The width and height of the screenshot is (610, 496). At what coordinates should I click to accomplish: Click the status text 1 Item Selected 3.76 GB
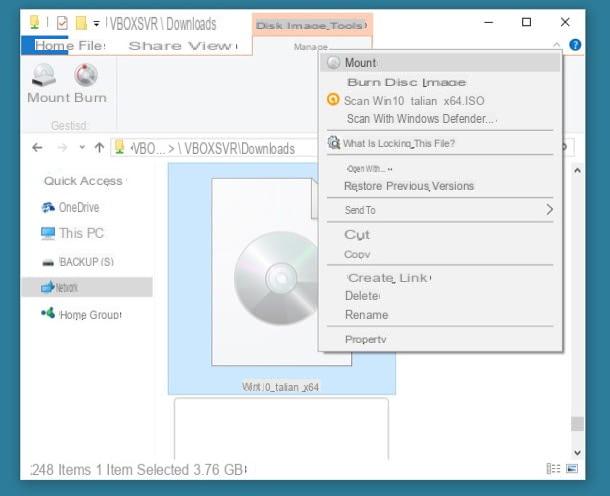[x=171, y=470]
